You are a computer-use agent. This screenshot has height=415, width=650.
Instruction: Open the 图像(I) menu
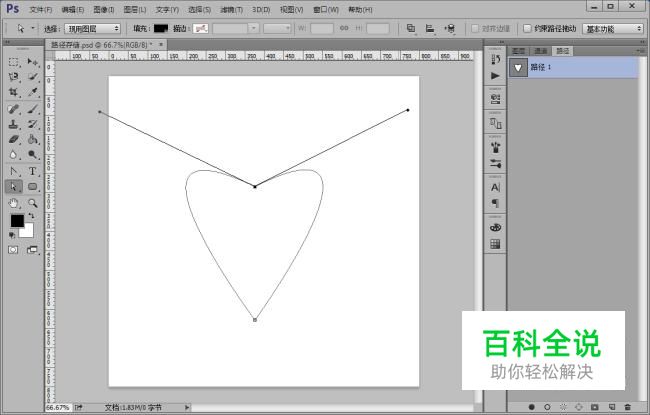[x=104, y=9]
